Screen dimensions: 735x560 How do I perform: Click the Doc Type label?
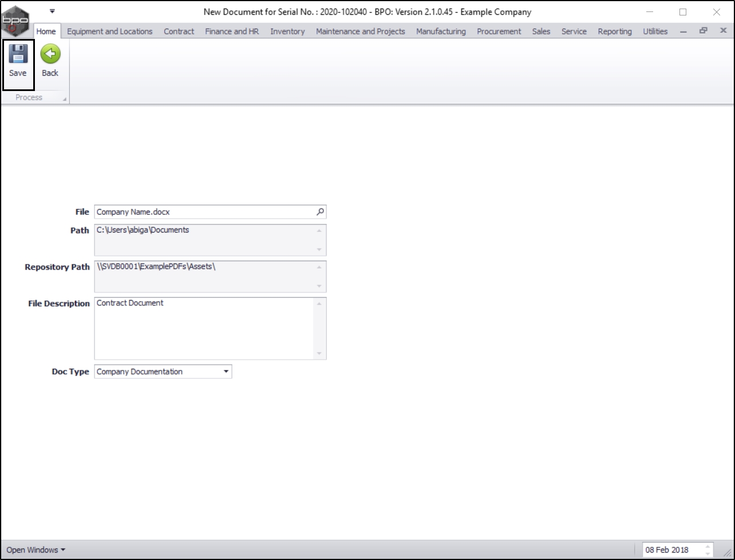[x=70, y=372]
